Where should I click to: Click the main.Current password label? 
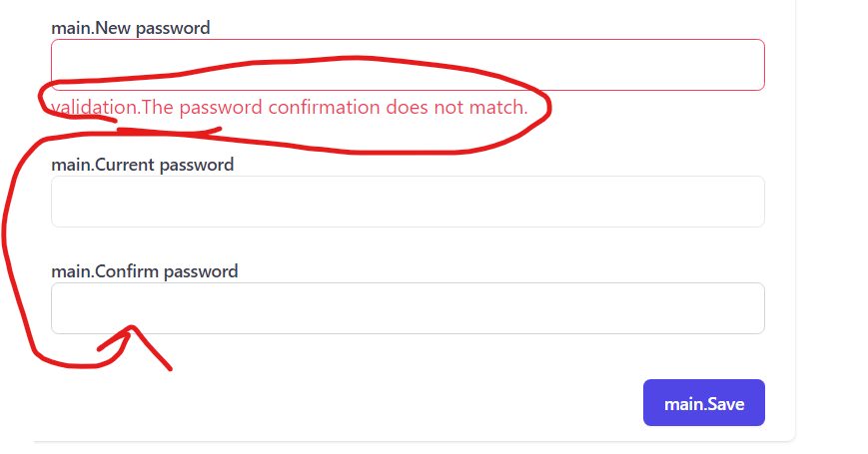(143, 164)
